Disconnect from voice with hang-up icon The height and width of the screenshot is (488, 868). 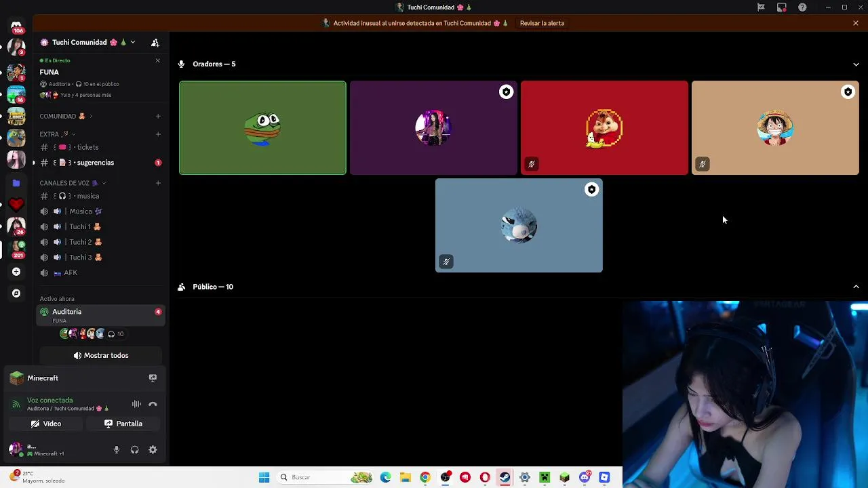click(153, 404)
